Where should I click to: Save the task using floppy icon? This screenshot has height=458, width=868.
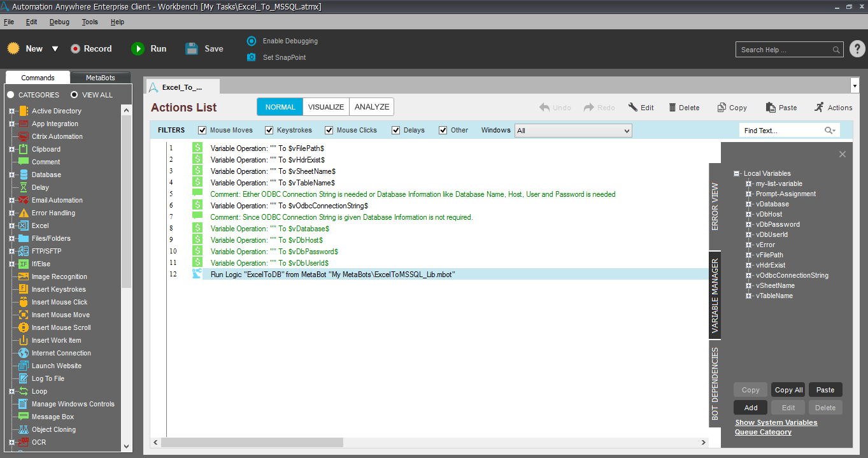tap(192, 48)
